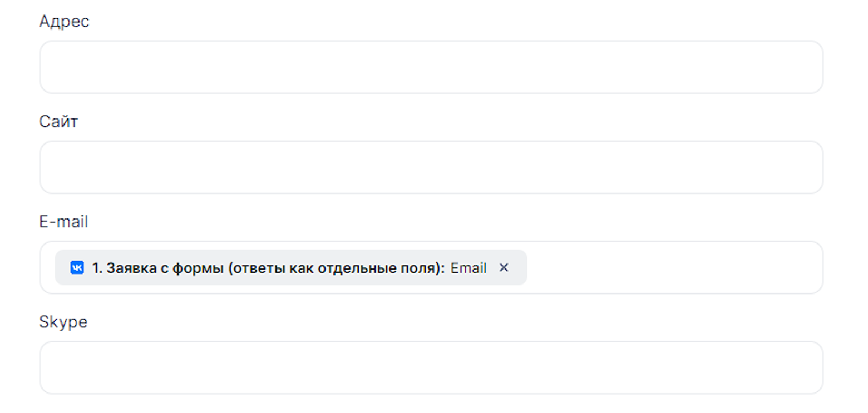The width and height of the screenshot is (868, 413).
Task: Focus the Сайт text field
Action: [x=431, y=167]
